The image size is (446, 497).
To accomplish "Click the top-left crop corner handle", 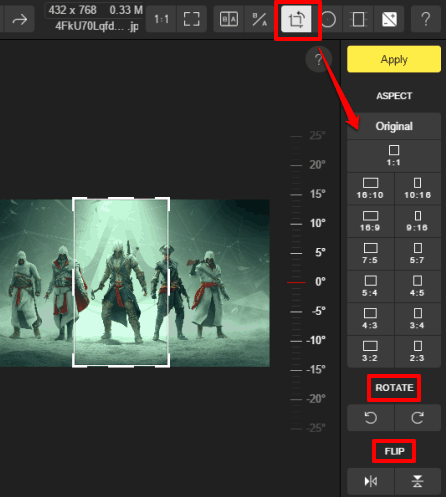I will click(x=74, y=199).
